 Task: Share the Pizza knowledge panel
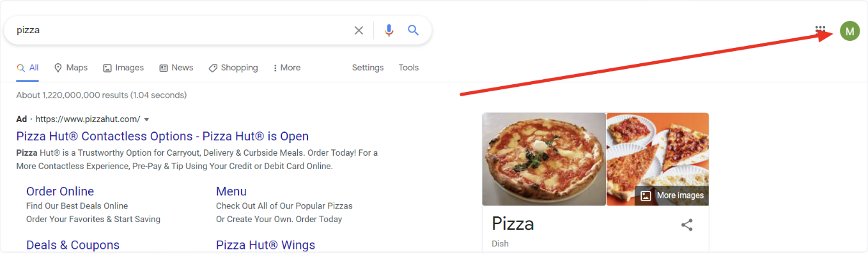coord(687,225)
